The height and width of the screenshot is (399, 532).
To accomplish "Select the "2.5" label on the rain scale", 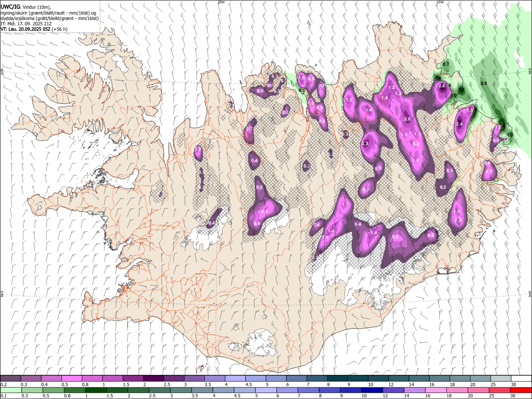I will pos(152,396).
